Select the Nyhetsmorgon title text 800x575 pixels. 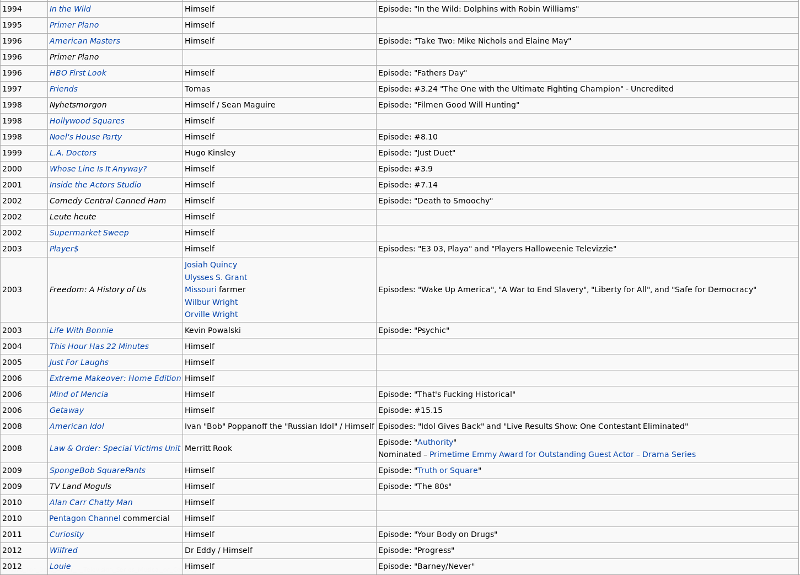click(x=78, y=105)
